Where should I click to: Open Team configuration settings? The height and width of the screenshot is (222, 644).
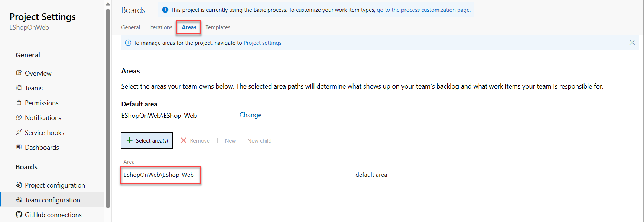point(52,200)
